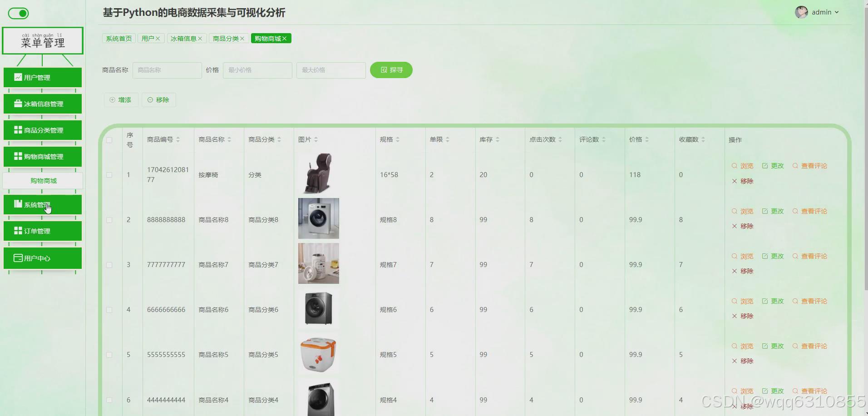The image size is (868, 416).
Task: Tick the checkbox for row 8888888888
Action: click(x=109, y=220)
